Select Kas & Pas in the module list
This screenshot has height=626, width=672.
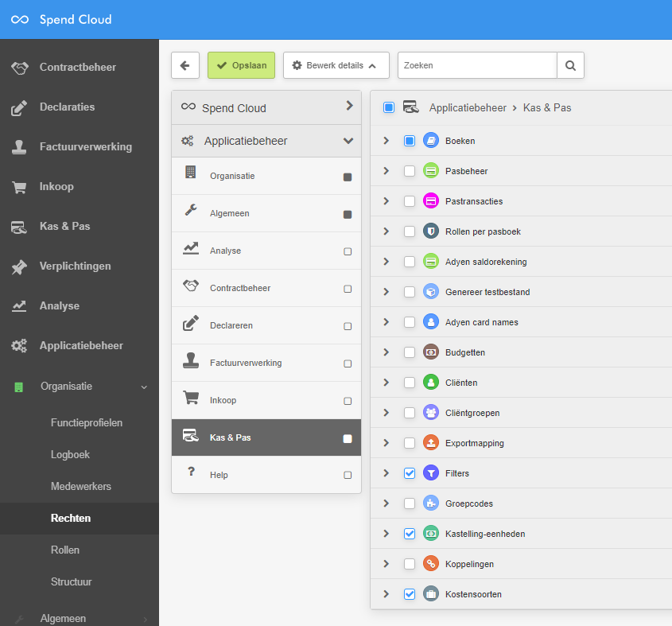(x=266, y=437)
